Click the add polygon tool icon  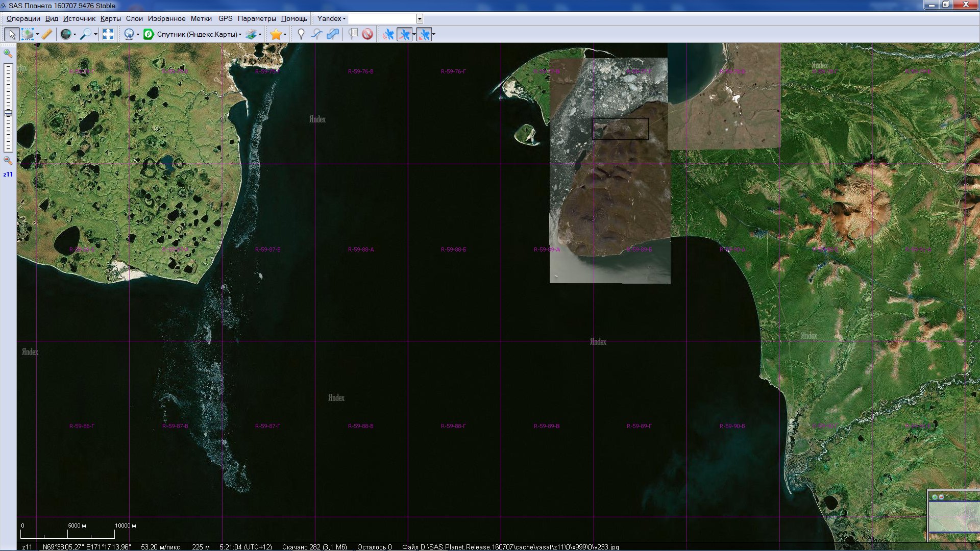click(x=332, y=34)
